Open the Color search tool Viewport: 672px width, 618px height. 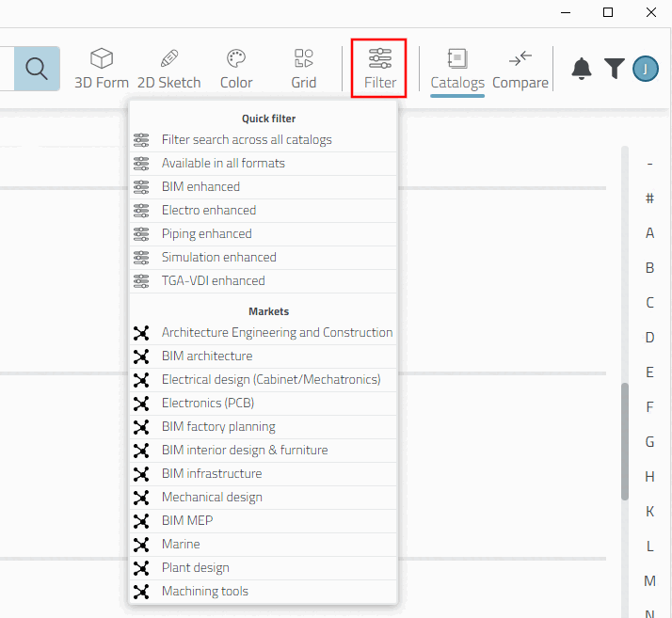click(236, 69)
